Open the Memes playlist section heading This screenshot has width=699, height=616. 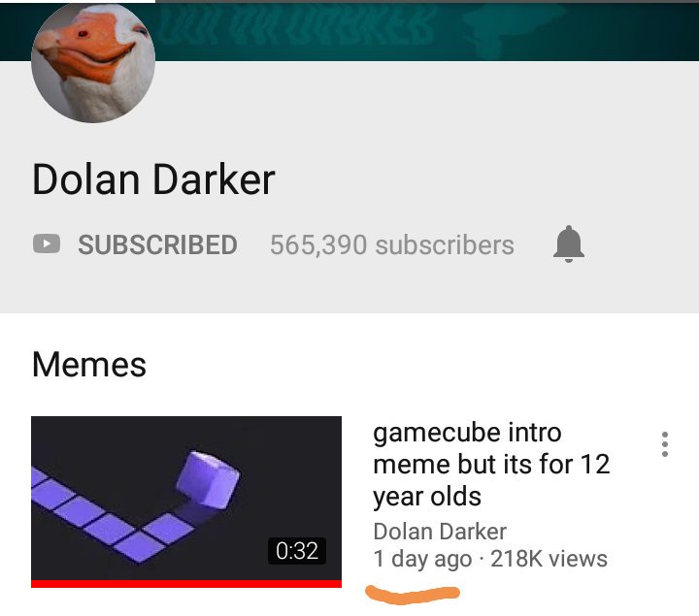coord(89,365)
